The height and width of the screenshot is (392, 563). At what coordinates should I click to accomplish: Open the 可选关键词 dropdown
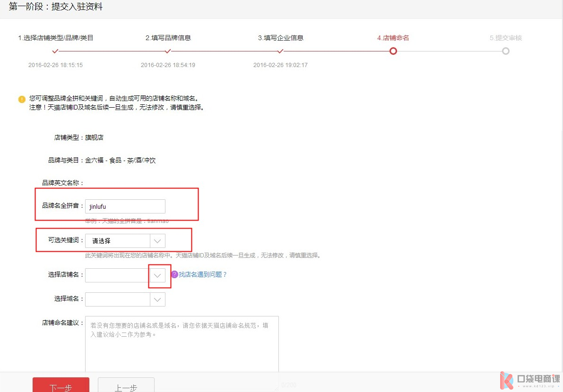157,241
